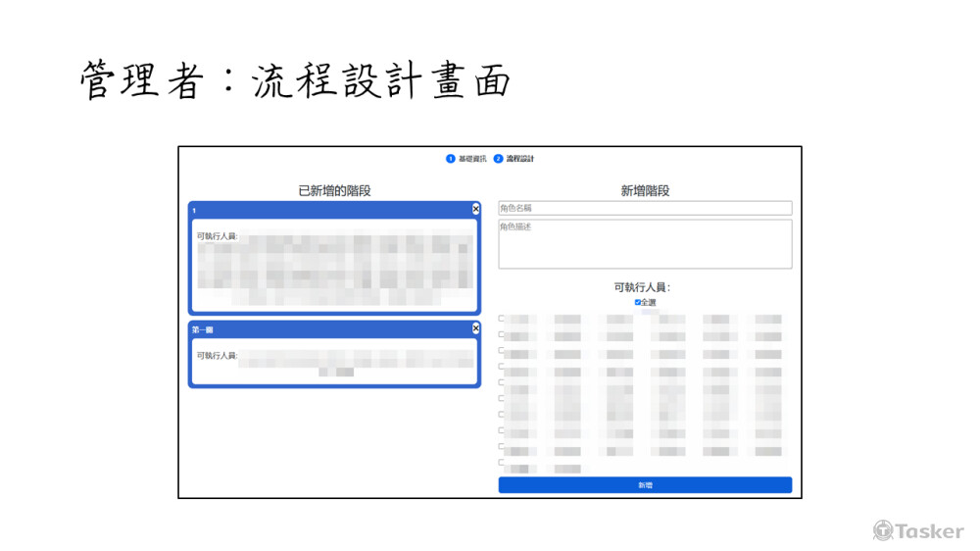Click the Tasker logo
Viewport: 980px width, 551px height.
918,531
